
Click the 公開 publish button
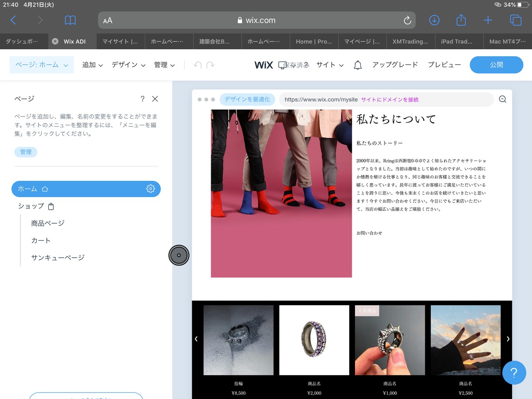(496, 65)
